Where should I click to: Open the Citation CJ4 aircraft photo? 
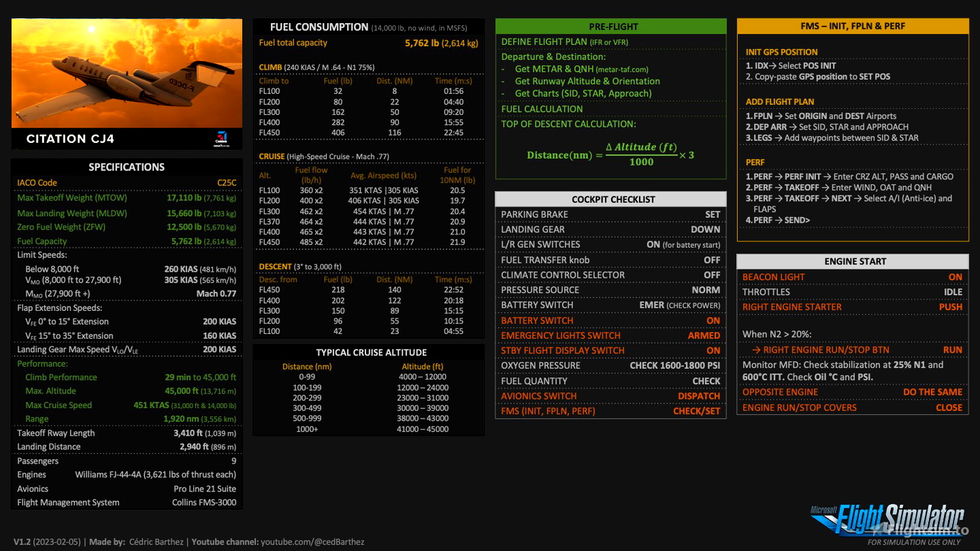pyautogui.click(x=126, y=74)
